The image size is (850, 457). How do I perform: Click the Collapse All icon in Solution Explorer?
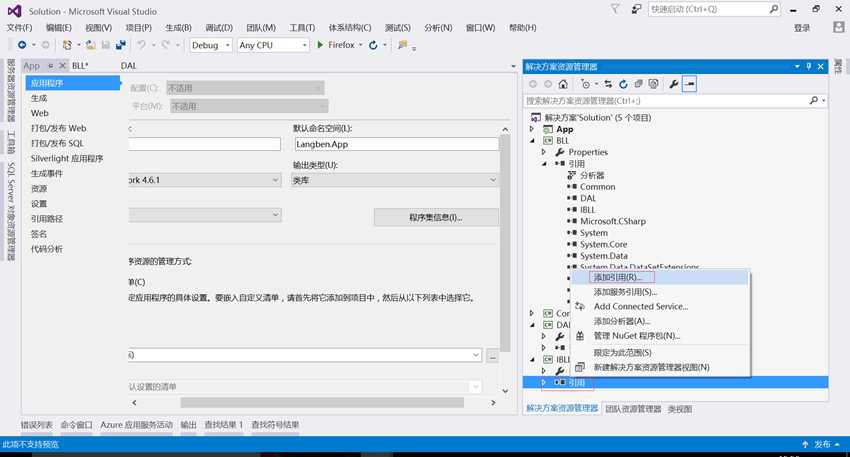coord(639,84)
